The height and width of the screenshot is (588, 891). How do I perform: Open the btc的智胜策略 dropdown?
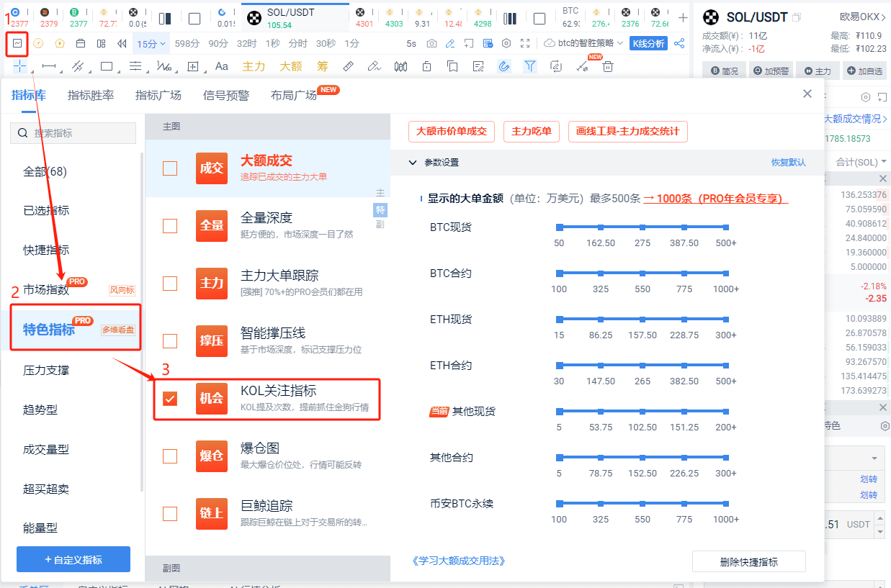[x=583, y=43]
